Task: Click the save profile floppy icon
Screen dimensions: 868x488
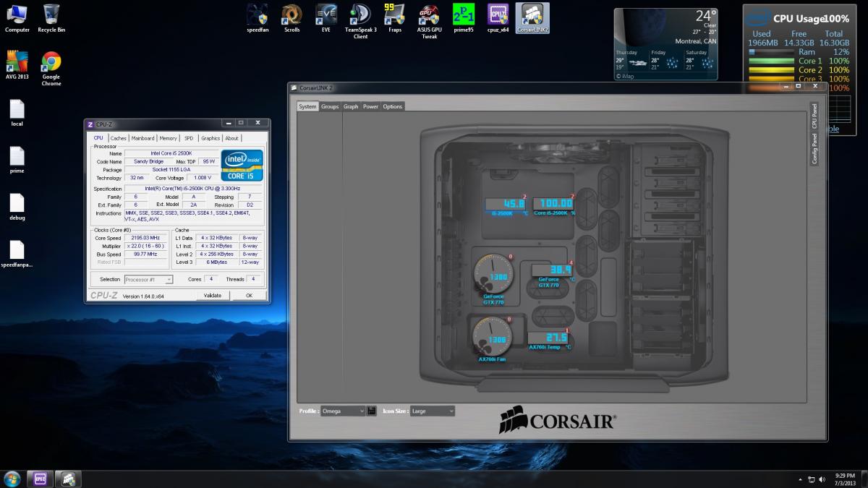Action: click(x=372, y=411)
